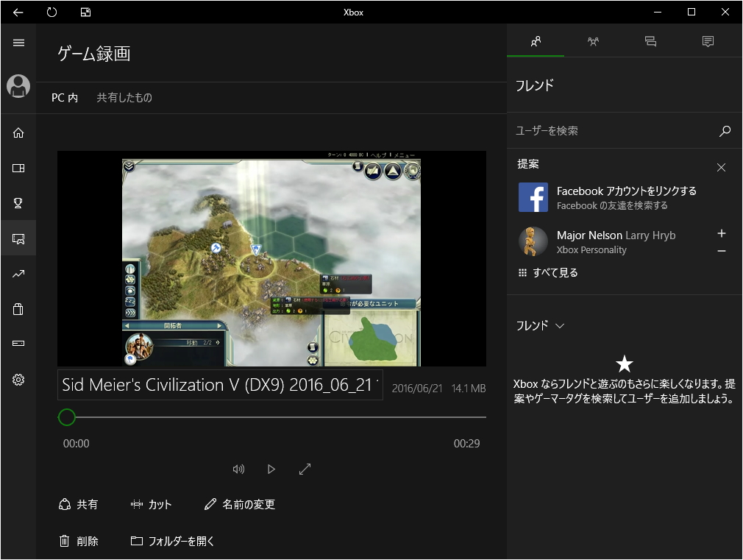Edit the clip title text field

pyautogui.click(x=221, y=385)
